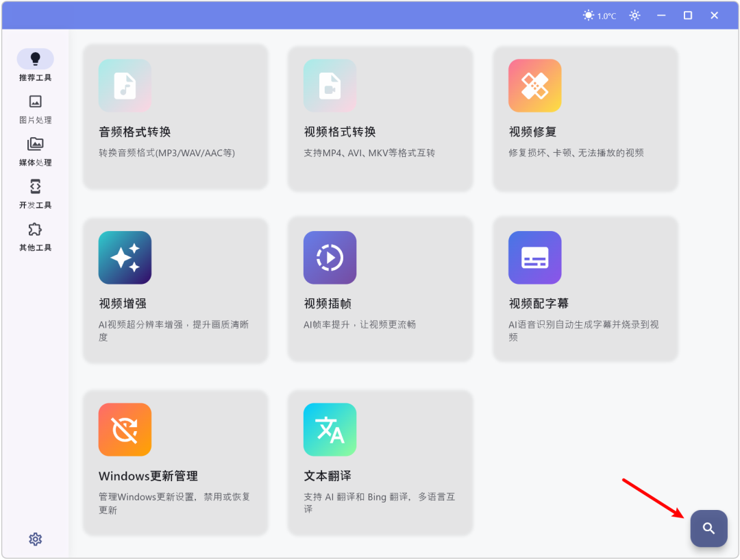Click the sparkle icon for 视频增强
Image resolution: width=740 pixels, height=560 pixels.
pos(125,257)
